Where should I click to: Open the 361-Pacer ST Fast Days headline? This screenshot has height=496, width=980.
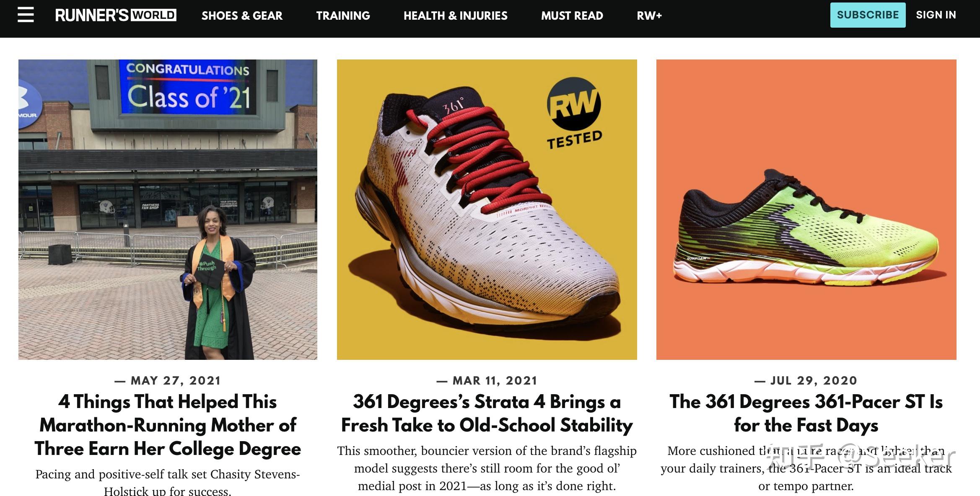coord(806,413)
